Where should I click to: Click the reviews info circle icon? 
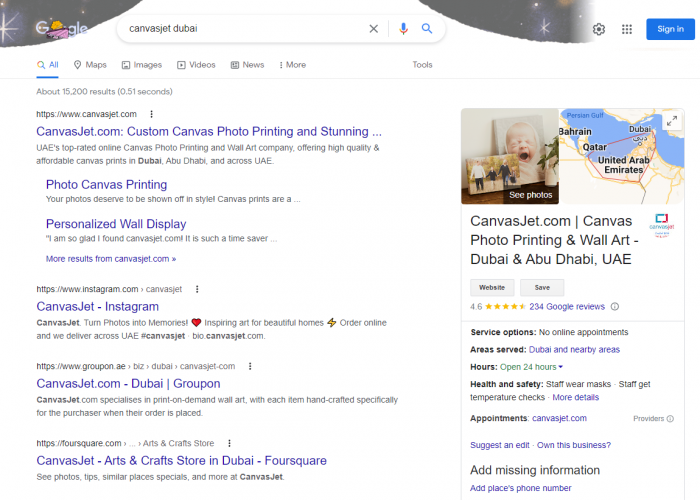pos(615,307)
